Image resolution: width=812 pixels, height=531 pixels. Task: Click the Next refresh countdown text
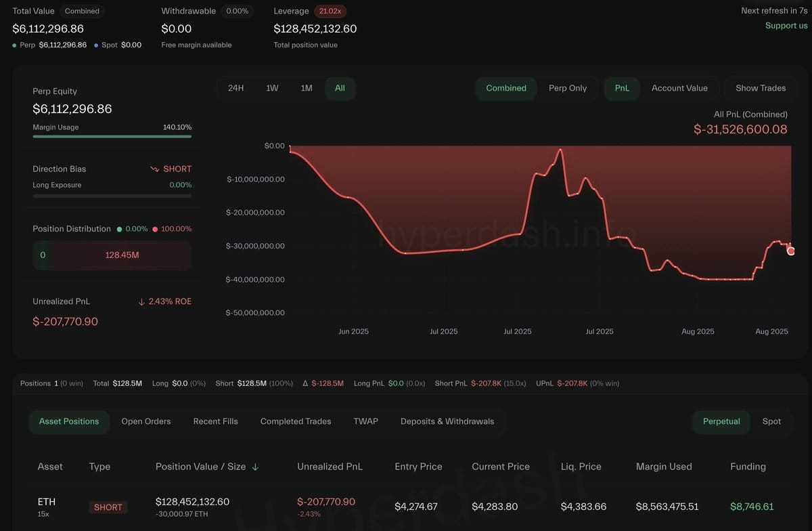click(x=774, y=11)
